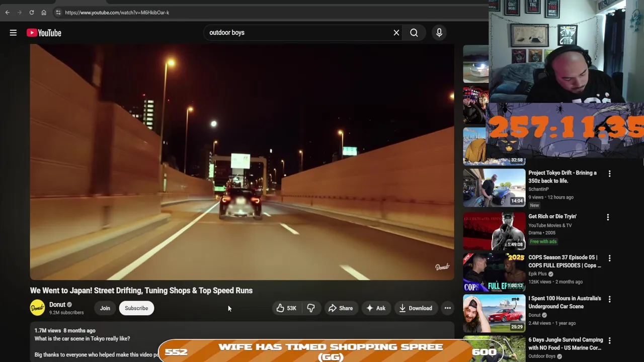
Task: Open Project Tokyo Drift thumbnail
Action: click(494, 188)
